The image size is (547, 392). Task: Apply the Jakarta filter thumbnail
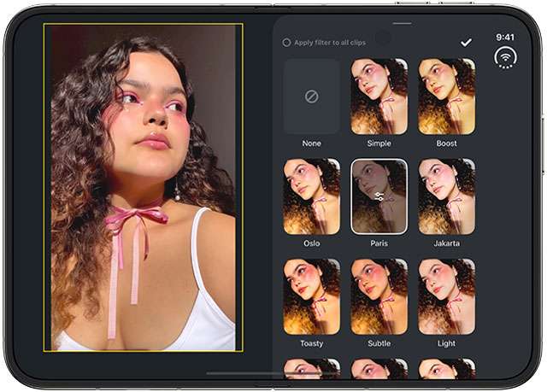click(x=446, y=196)
